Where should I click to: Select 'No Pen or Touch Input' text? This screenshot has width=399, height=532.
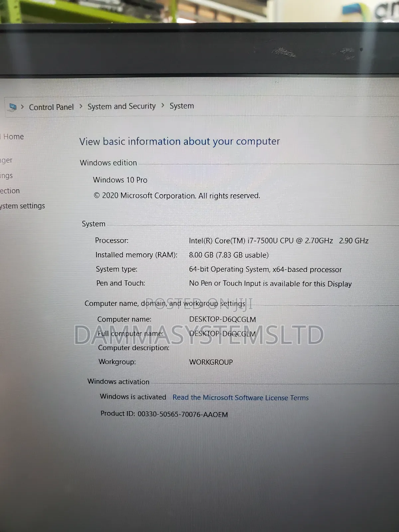tap(225, 283)
